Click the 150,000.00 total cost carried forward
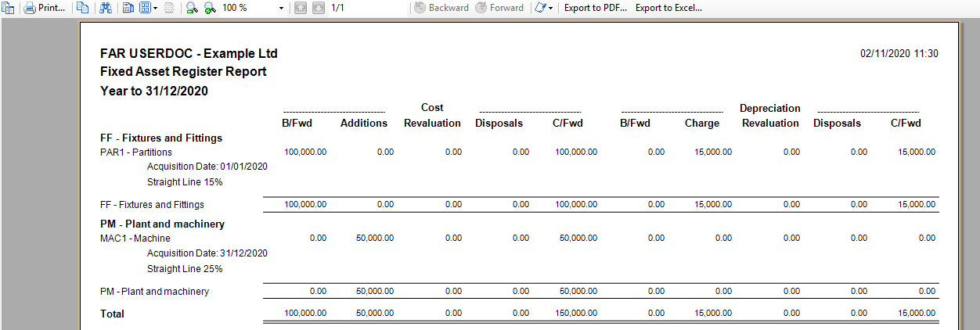Viewport: 980px width, 330px height. coord(576,313)
